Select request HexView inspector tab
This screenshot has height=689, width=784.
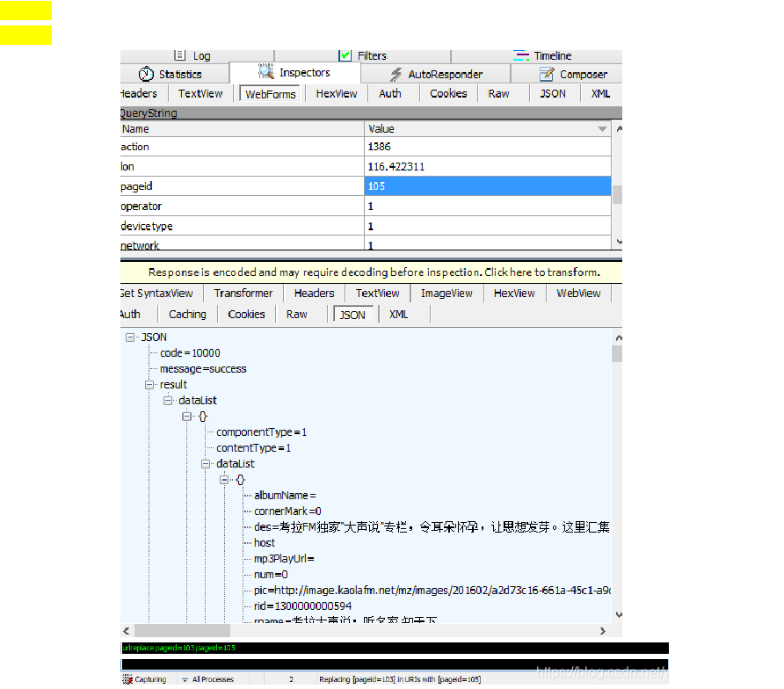[x=337, y=93]
